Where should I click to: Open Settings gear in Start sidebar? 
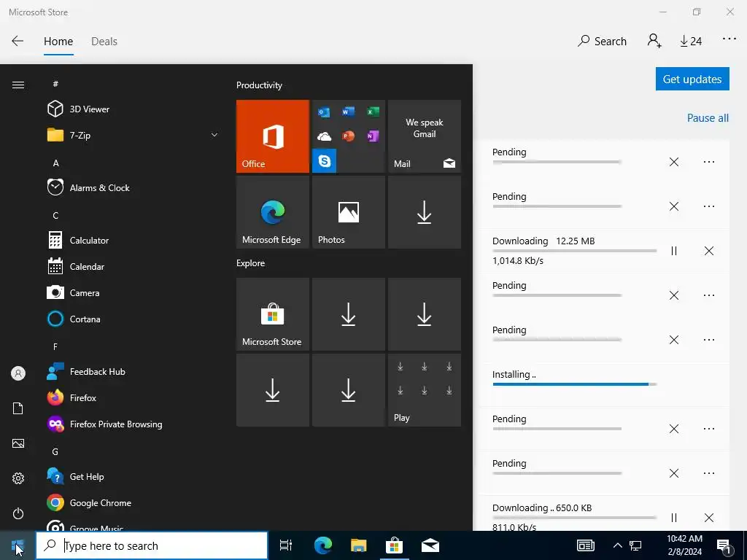point(18,478)
